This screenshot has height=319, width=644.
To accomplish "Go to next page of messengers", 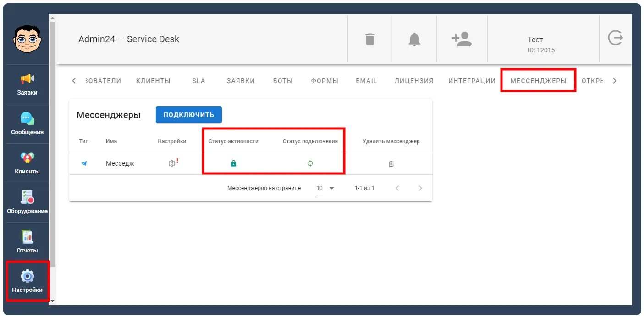I will [x=420, y=188].
